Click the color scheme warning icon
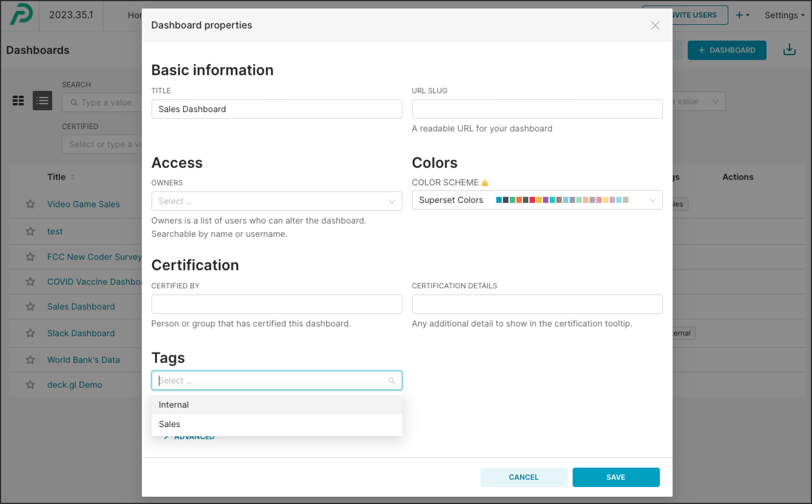Screen dimensions: 812x504 pyautogui.click(x=485, y=183)
